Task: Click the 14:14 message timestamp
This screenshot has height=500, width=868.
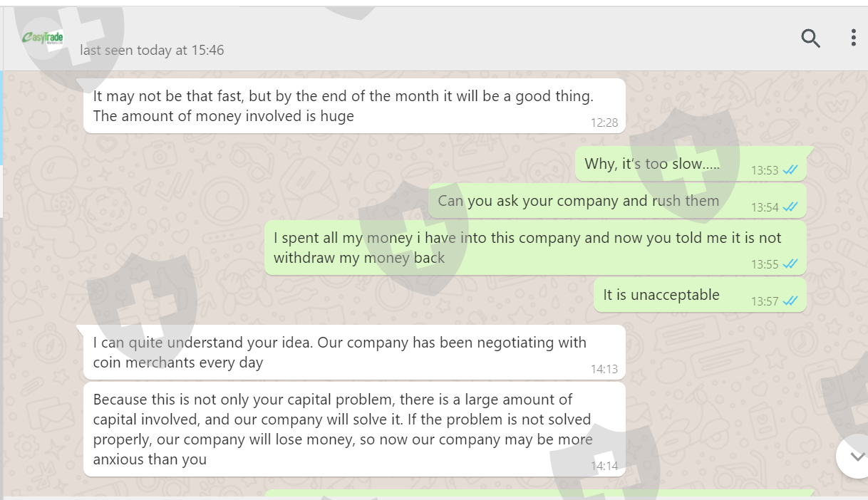Action: coord(604,466)
